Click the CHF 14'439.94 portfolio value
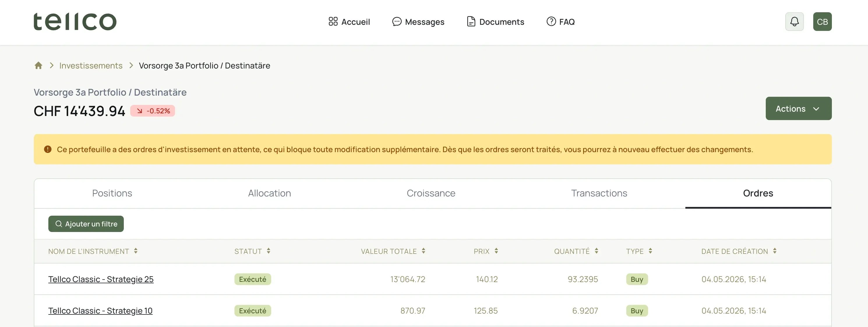This screenshot has height=327, width=868. 80,111
